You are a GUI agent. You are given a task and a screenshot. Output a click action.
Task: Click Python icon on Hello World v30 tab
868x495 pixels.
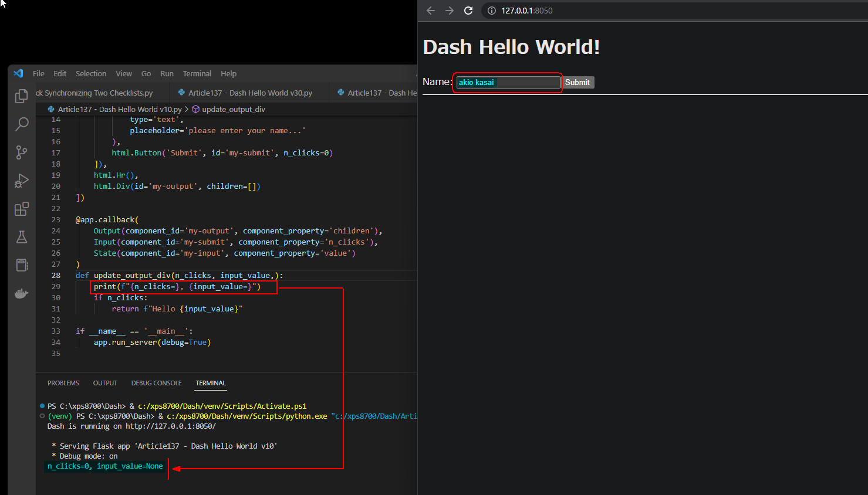click(181, 93)
